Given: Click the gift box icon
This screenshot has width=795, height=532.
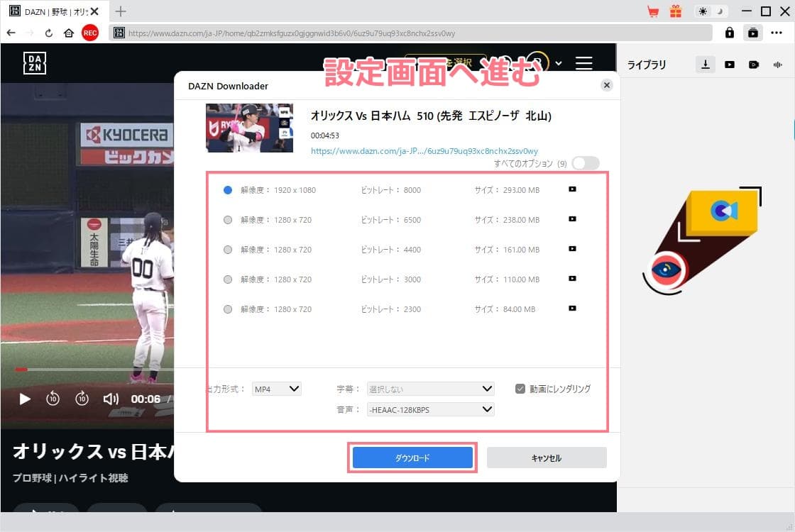Looking at the screenshot, I should (x=676, y=11).
